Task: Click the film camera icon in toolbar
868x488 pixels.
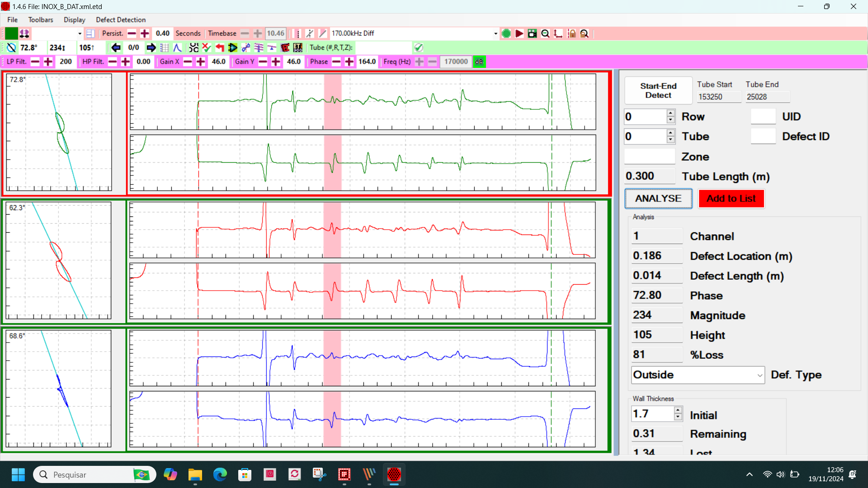Action: click(x=532, y=33)
